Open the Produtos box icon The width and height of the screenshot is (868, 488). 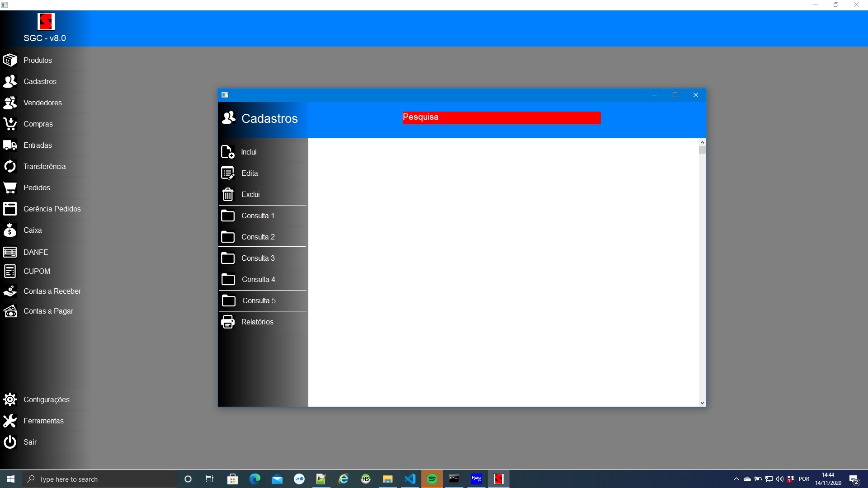point(10,60)
